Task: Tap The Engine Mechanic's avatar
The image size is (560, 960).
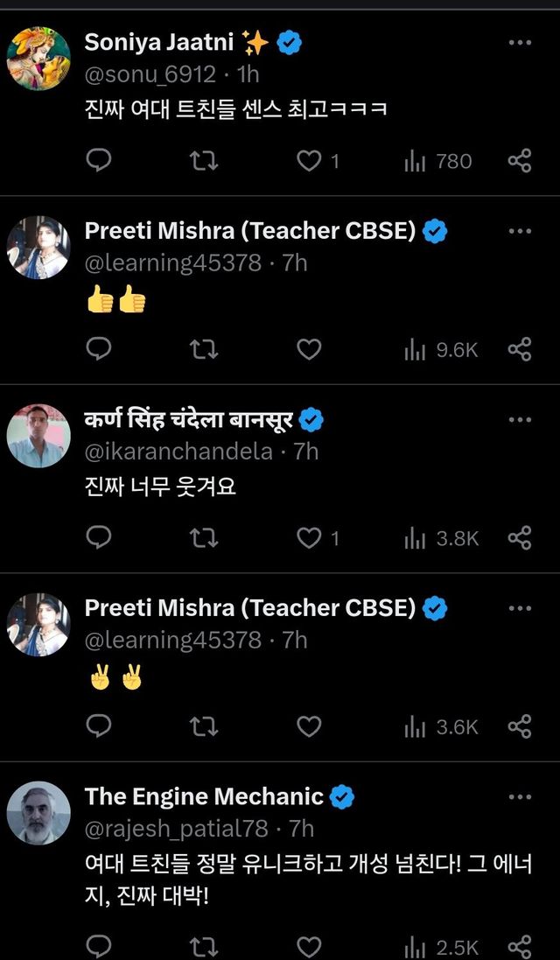Action: pyautogui.click(x=38, y=813)
